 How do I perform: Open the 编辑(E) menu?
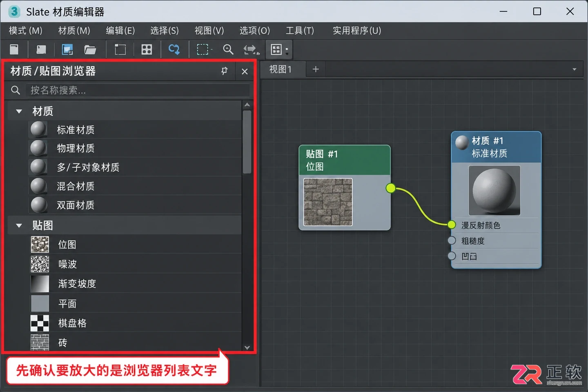click(x=120, y=31)
